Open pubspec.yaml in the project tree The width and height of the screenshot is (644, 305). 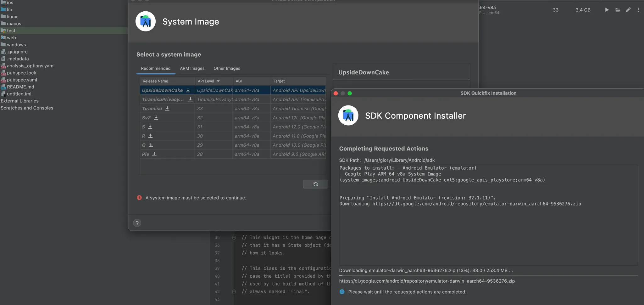click(22, 80)
